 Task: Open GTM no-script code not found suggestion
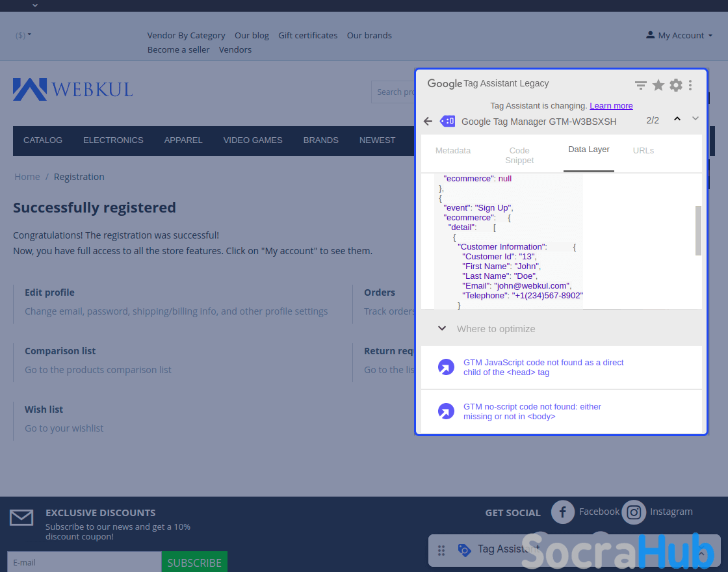point(532,411)
